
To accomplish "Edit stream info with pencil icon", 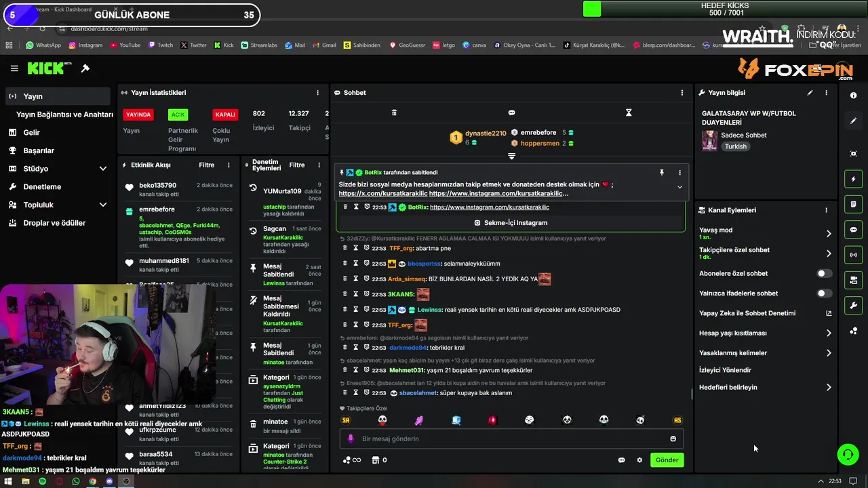I will (810, 93).
